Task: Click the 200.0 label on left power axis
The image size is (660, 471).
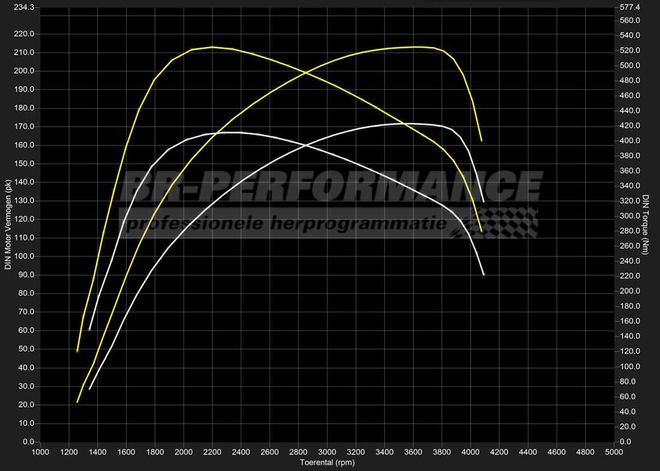Action: coord(22,71)
